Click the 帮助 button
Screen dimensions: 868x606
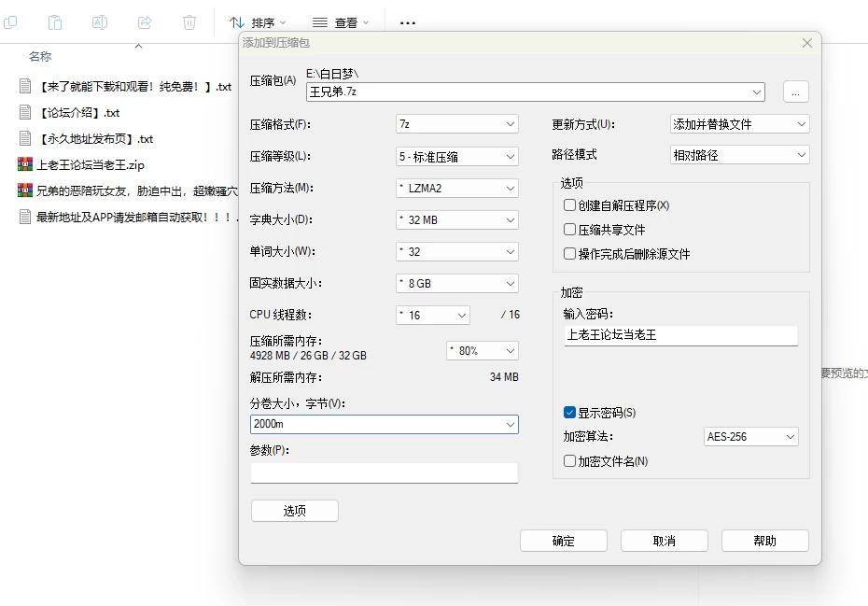coord(765,541)
